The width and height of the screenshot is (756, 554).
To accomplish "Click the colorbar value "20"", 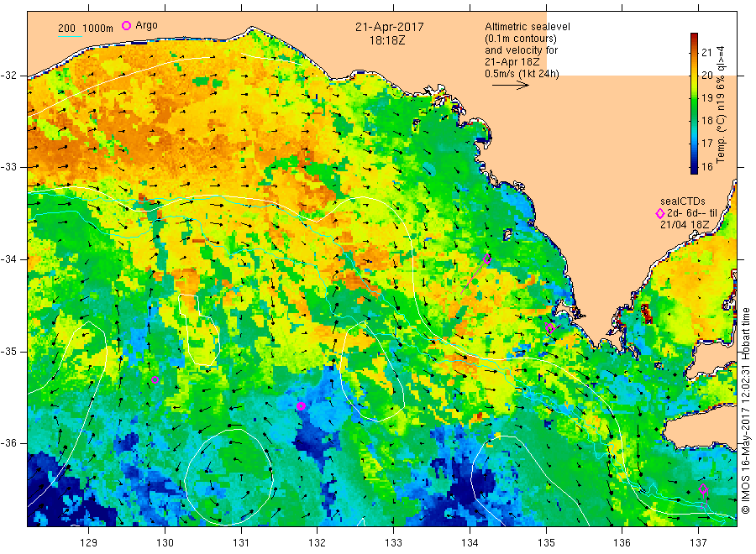I will click(706, 76).
